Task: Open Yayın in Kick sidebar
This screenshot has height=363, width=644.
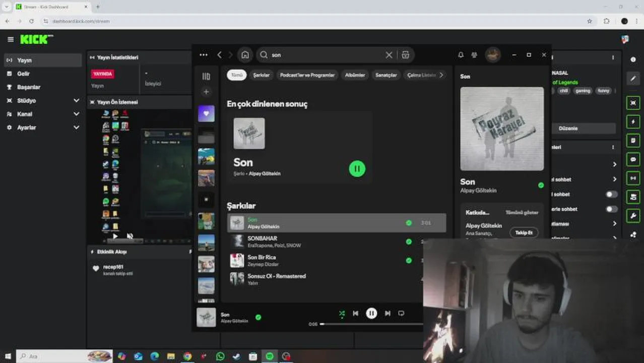Action: pyautogui.click(x=42, y=60)
